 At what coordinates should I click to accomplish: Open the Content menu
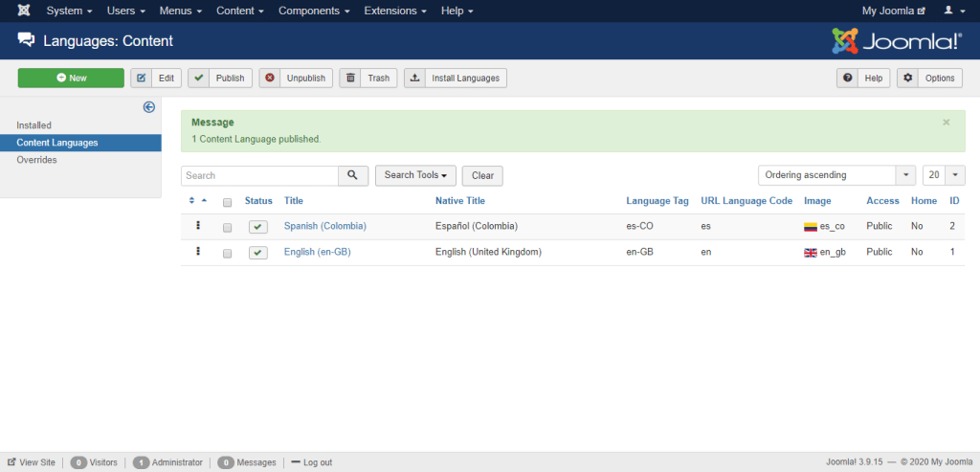(240, 11)
